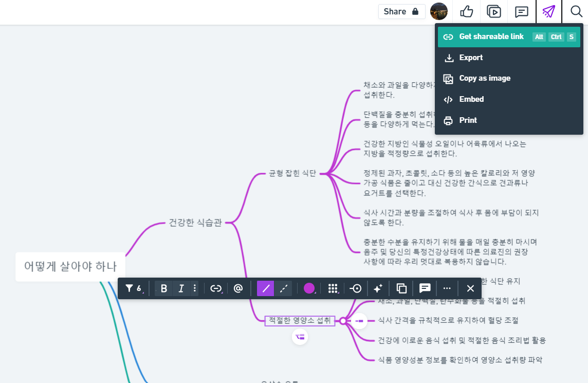The image size is (588, 383).
Task: Toggle bold formatting
Action: (163, 288)
